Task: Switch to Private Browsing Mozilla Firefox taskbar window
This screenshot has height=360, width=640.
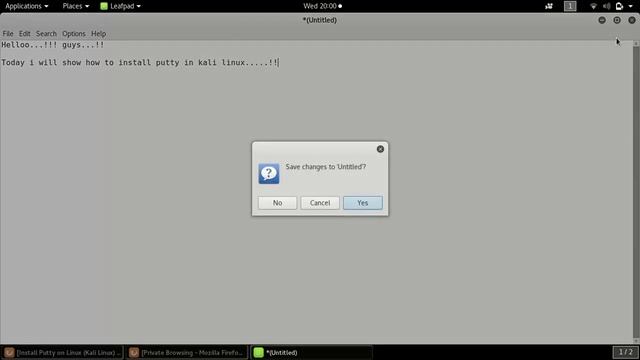Action: click(187, 352)
